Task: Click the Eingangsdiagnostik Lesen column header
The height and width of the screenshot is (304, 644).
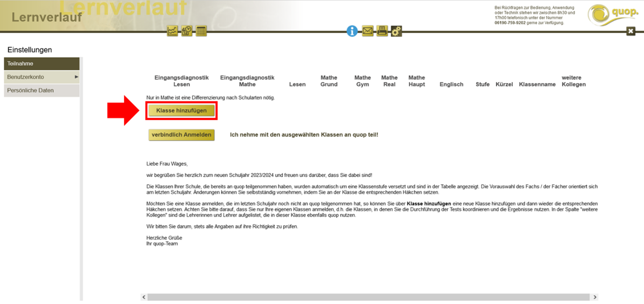Action: coord(182,81)
